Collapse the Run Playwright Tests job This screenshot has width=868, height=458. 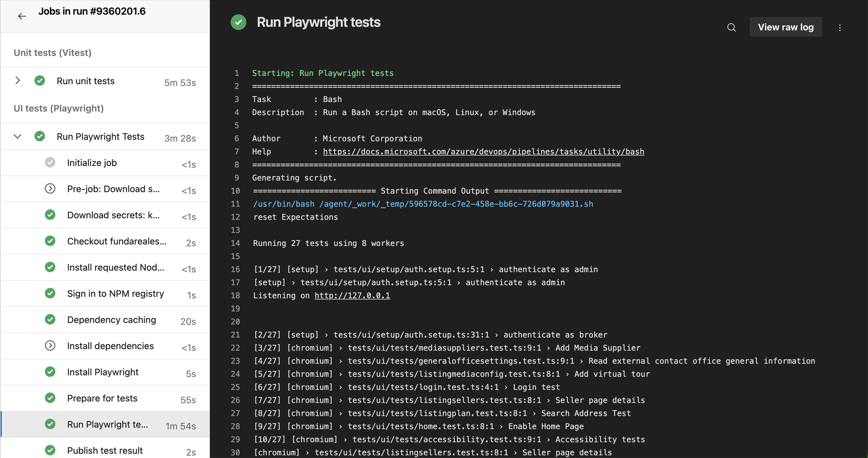click(x=17, y=137)
